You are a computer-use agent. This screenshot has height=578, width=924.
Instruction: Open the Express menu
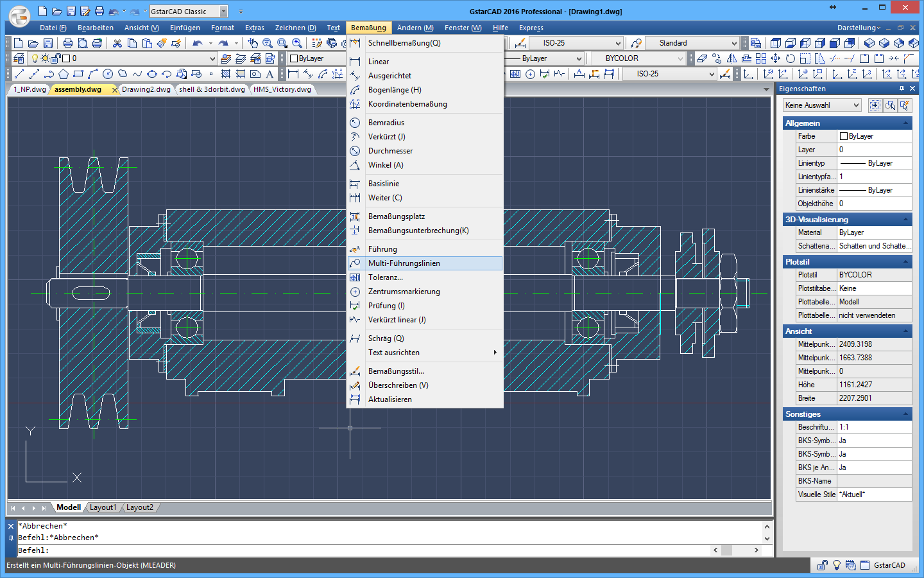click(x=531, y=28)
